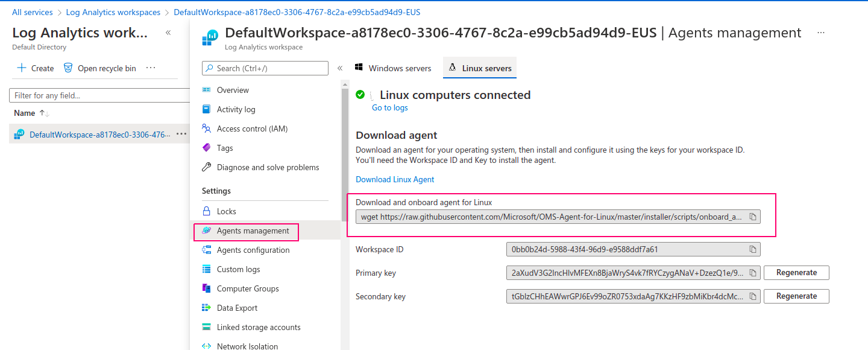
Task: Click the Network Isolation icon
Action: coord(207,346)
